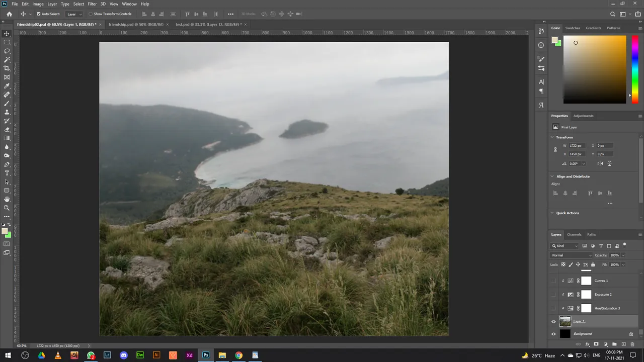Collapse the Transform section
The width and height of the screenshot is (644, 362).
tap(552, 137)
